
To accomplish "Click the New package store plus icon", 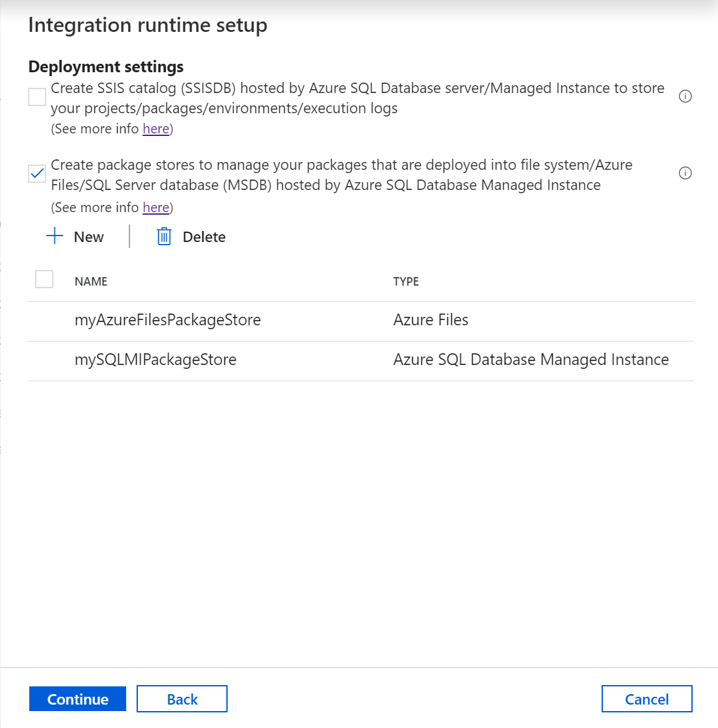I will click(55, 236).
